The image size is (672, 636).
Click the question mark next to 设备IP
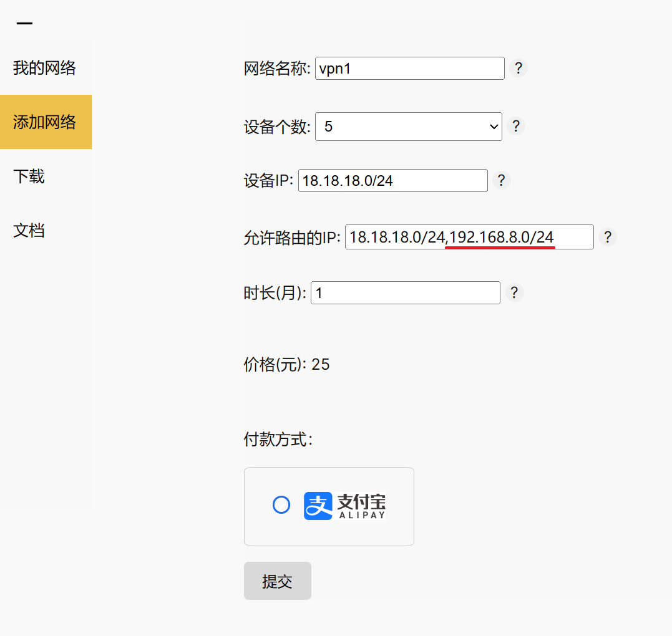click(x=501, y=180)
